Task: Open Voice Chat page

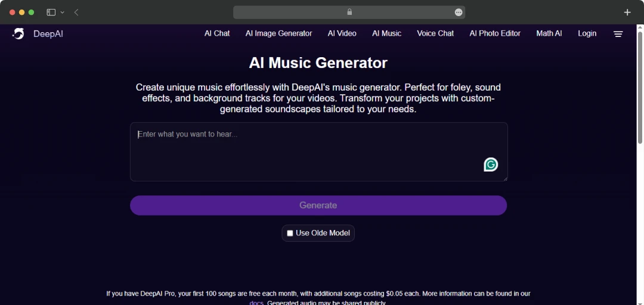Action: point(435,34)
